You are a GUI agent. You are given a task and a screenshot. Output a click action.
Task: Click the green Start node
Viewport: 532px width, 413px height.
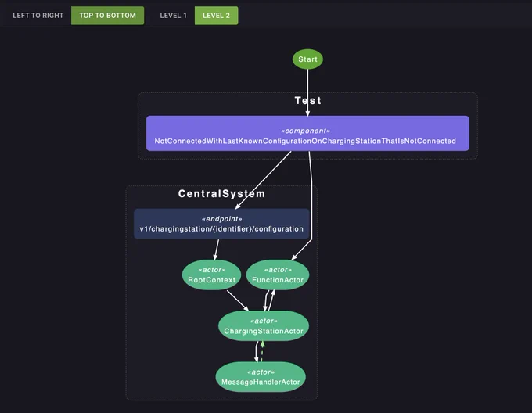(307, 59)
